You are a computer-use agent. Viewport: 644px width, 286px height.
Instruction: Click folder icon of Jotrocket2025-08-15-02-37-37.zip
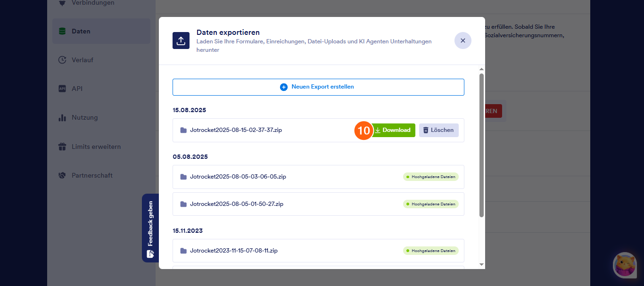183,130
